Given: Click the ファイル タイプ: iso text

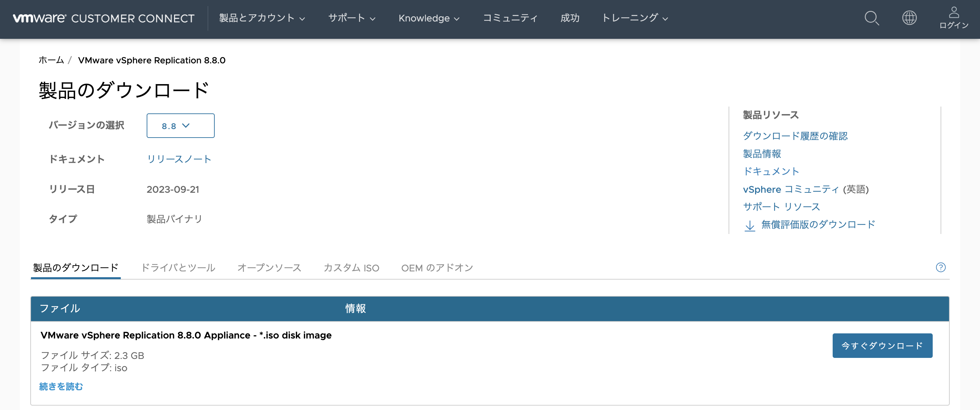Looking at the screenshot, I should pyautogui.click(x=84, y=368).
